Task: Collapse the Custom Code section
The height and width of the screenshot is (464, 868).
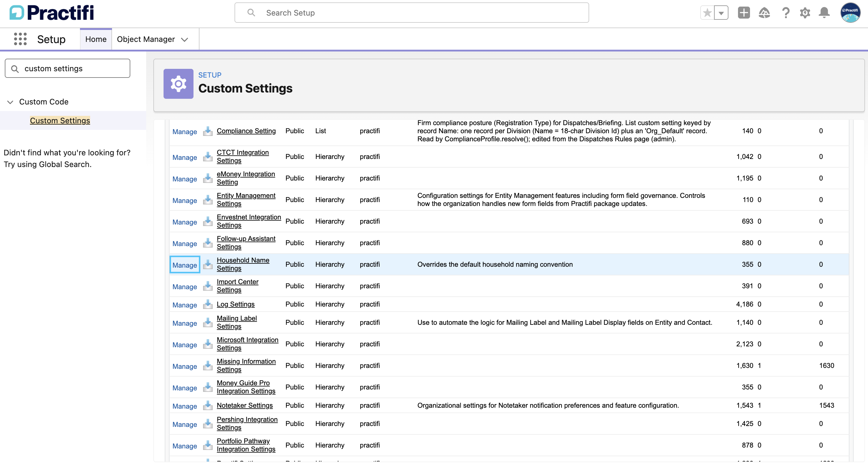Action: [10, 102]
